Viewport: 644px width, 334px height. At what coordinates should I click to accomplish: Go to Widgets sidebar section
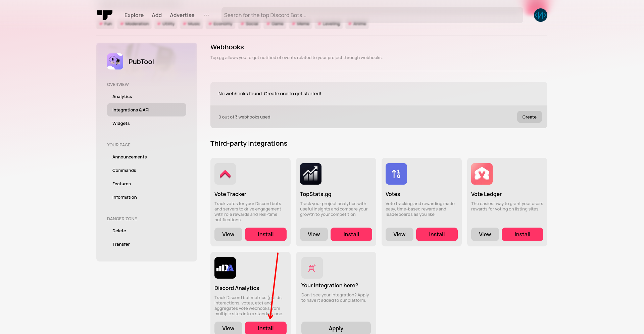[121, 123]
